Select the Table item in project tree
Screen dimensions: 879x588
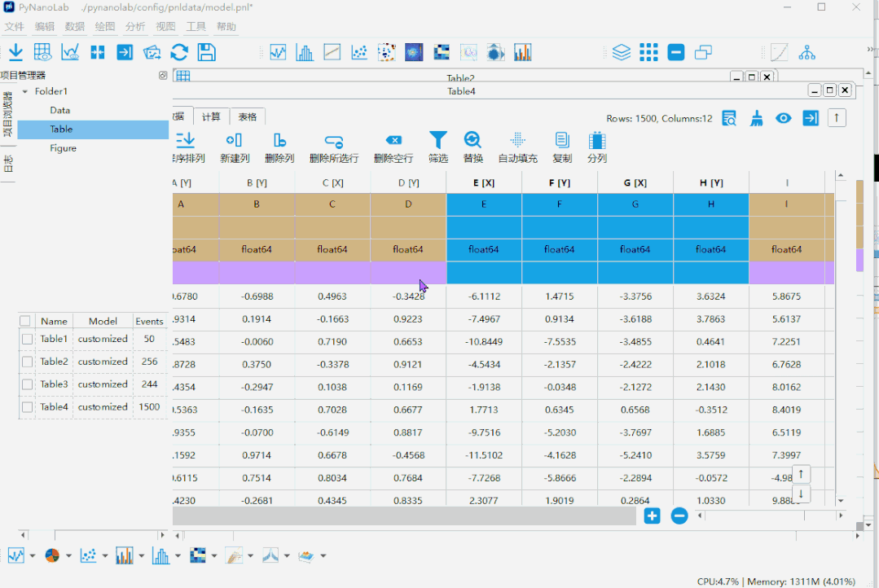point(93,129)
